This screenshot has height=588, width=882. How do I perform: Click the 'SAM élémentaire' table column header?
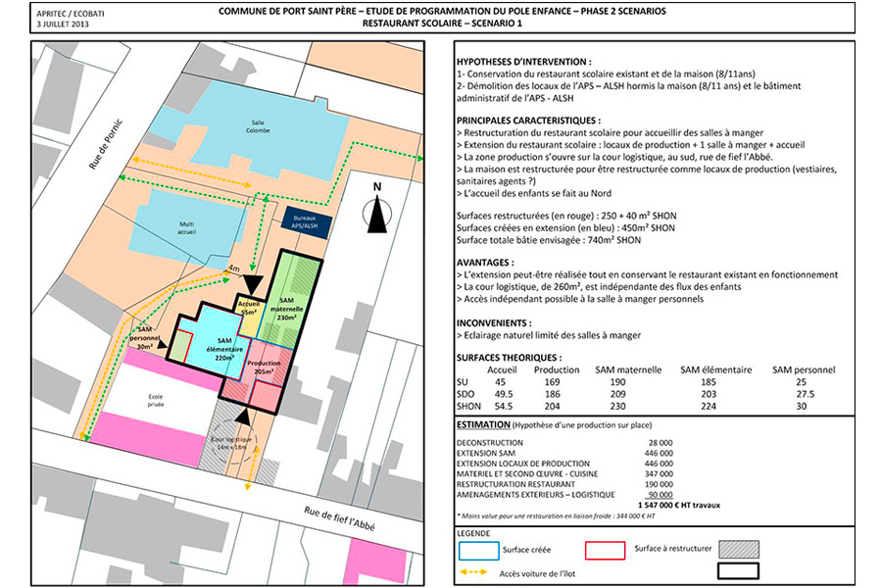tap(716, 369)
